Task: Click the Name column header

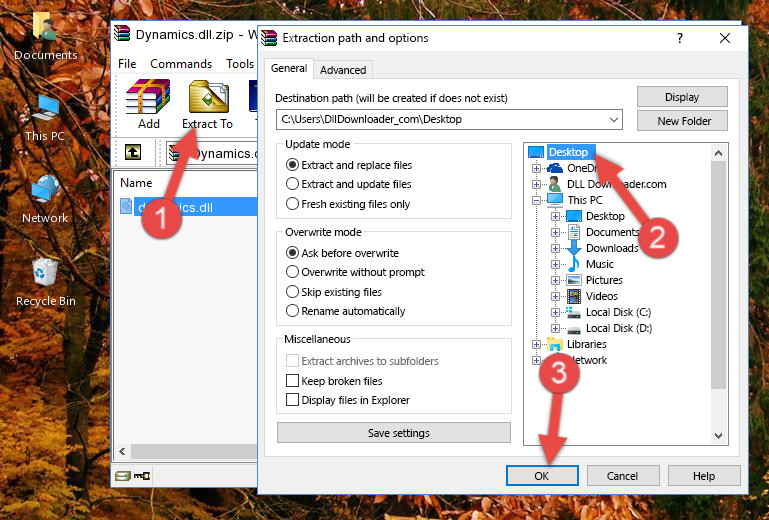Action: tap(136, 183)
